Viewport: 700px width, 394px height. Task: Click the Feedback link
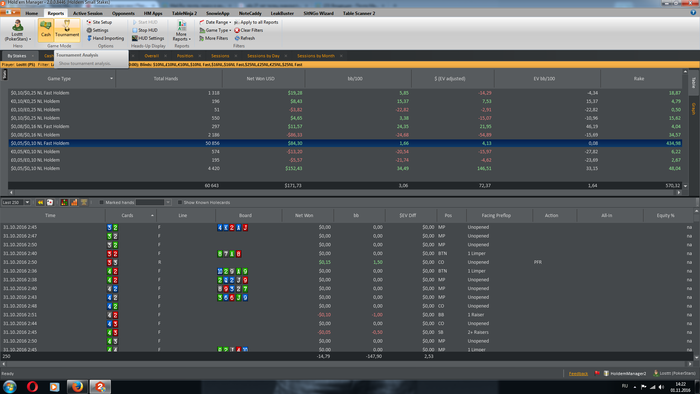click(x=578, y=373)
